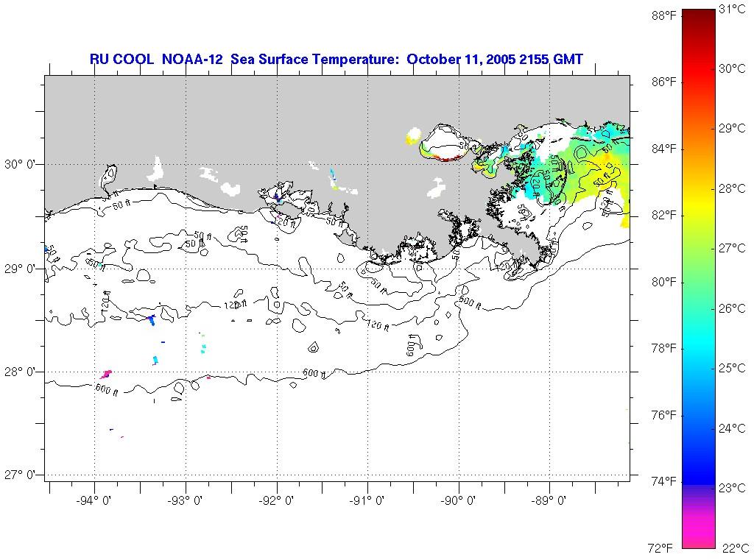Click the red-orange shoreline patch of the lake

[445, 158]
